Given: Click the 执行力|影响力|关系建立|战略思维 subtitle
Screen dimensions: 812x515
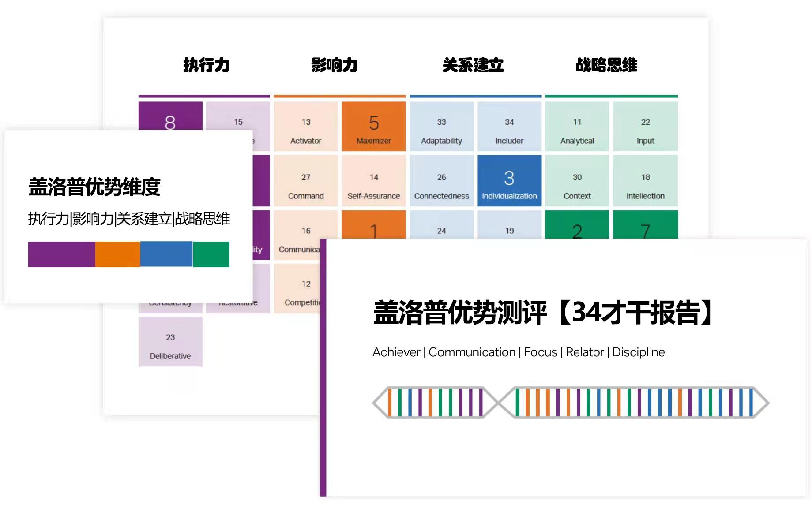Looking at the screenshot, I should (129, 219).
